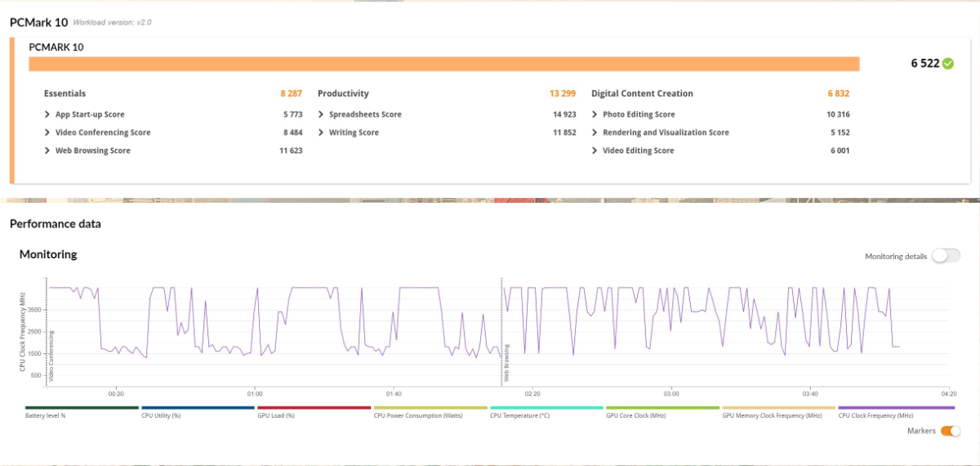This screenshot has height=466, width=980.
Task: Toggle Battery level % legend swatch
Action: pyautogui.click(x=82, y=407)
